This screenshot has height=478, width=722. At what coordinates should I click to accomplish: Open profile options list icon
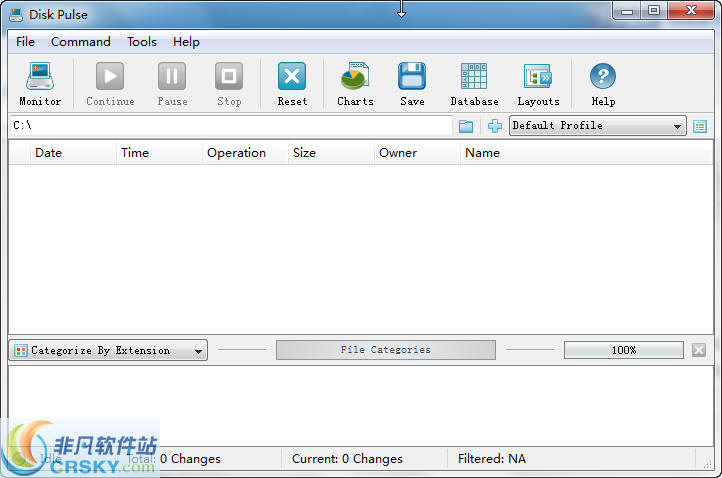(x=700, y=126)
